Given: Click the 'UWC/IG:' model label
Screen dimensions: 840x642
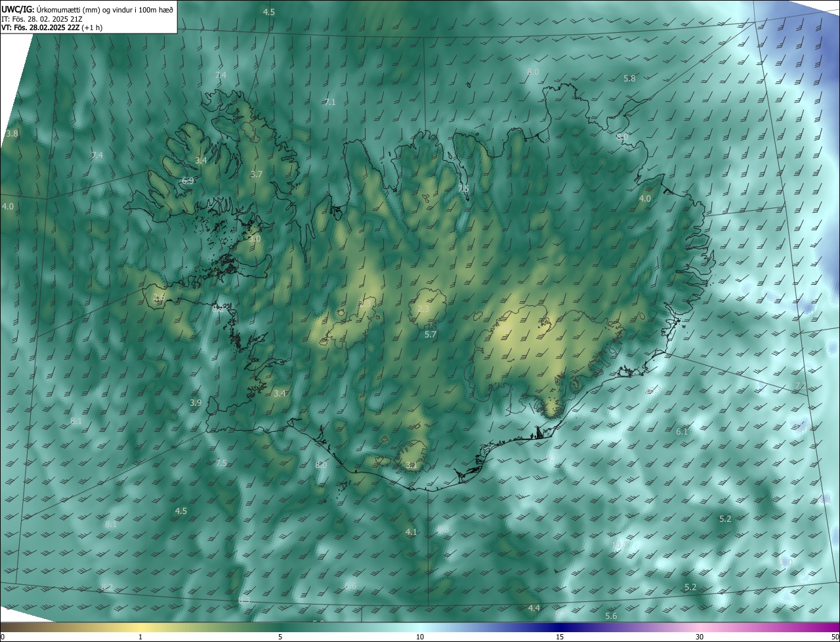Looking at the screenshot, I should point(18,9).
